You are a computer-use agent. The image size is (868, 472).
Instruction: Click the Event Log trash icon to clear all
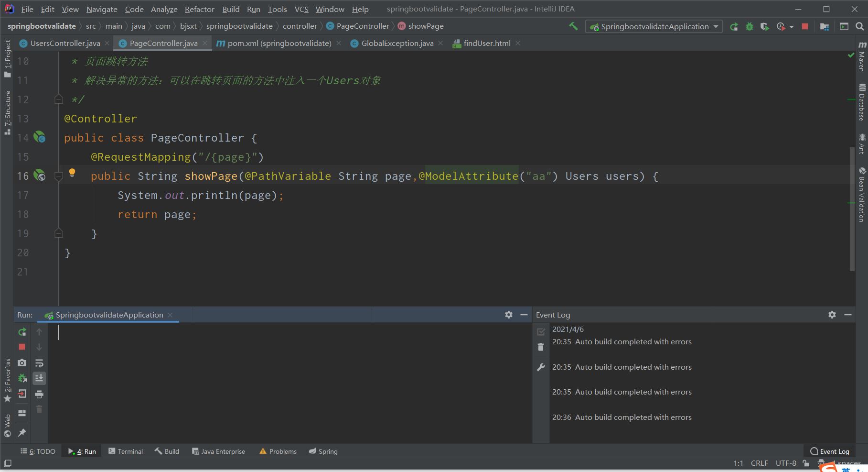541,347
